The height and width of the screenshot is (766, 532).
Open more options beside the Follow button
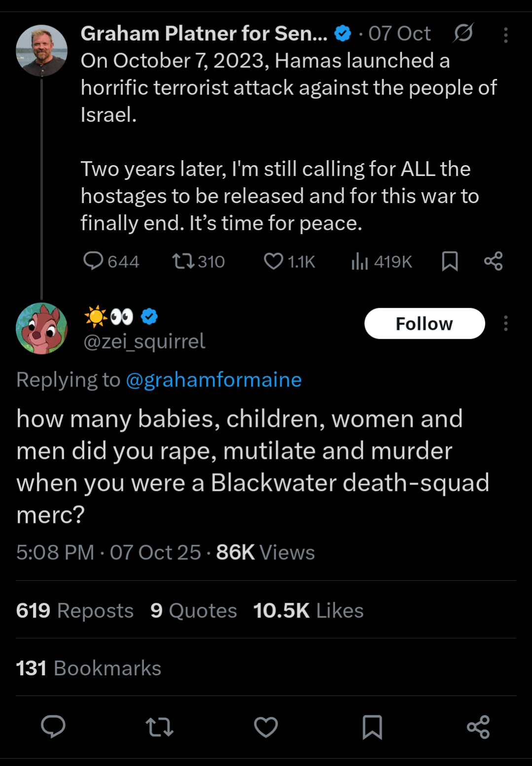(x=505, y=323)
